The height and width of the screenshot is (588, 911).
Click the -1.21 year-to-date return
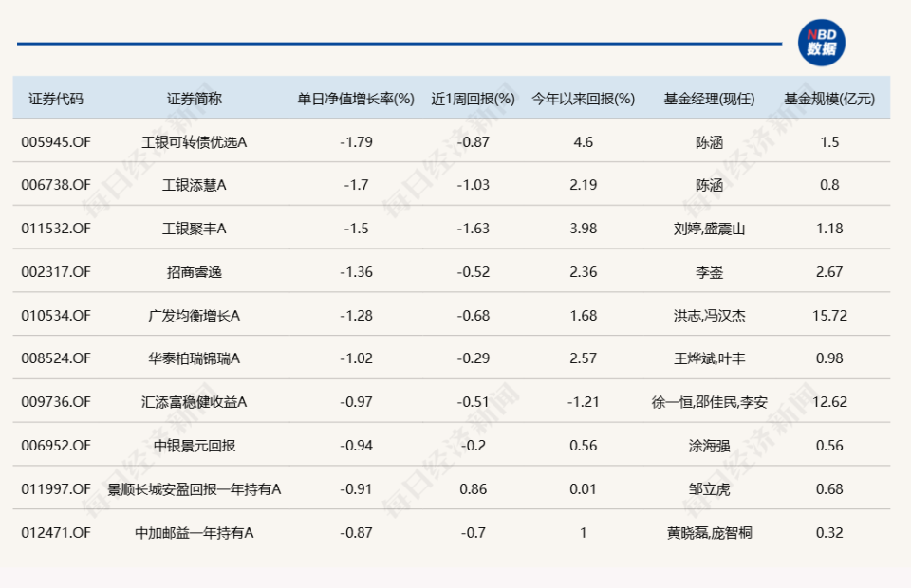click(x=584, y=402)
